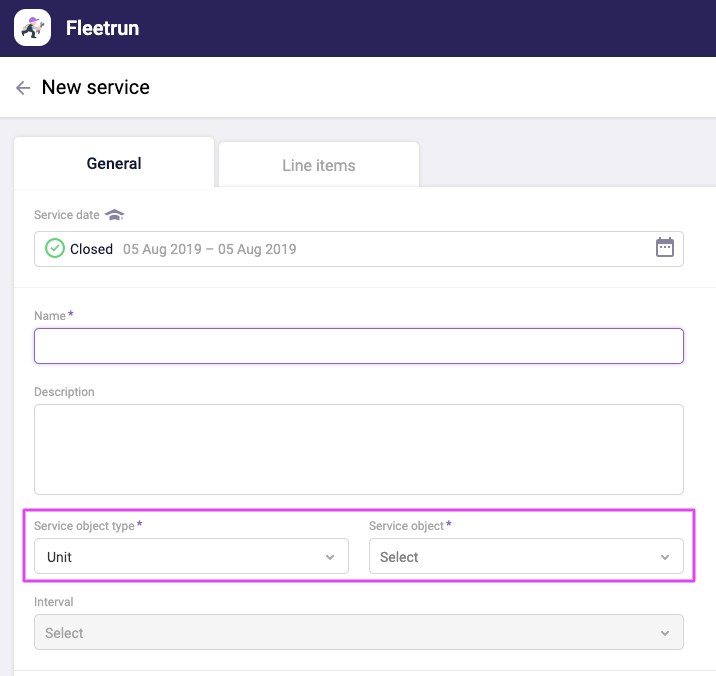Image resolution: width=716 pixels, height=676 pixels.
Task: Go back using the left arrow
Action: point(23,88)
